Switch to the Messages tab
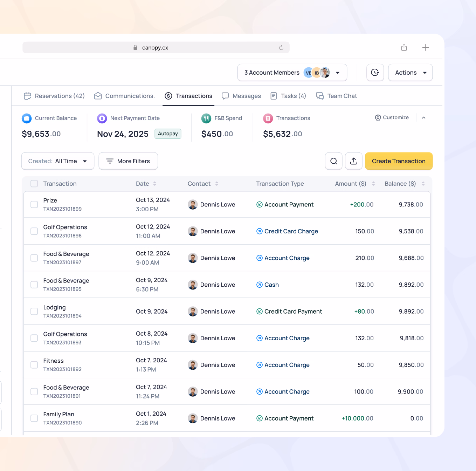476x471 pixels. tap(241, 96)
